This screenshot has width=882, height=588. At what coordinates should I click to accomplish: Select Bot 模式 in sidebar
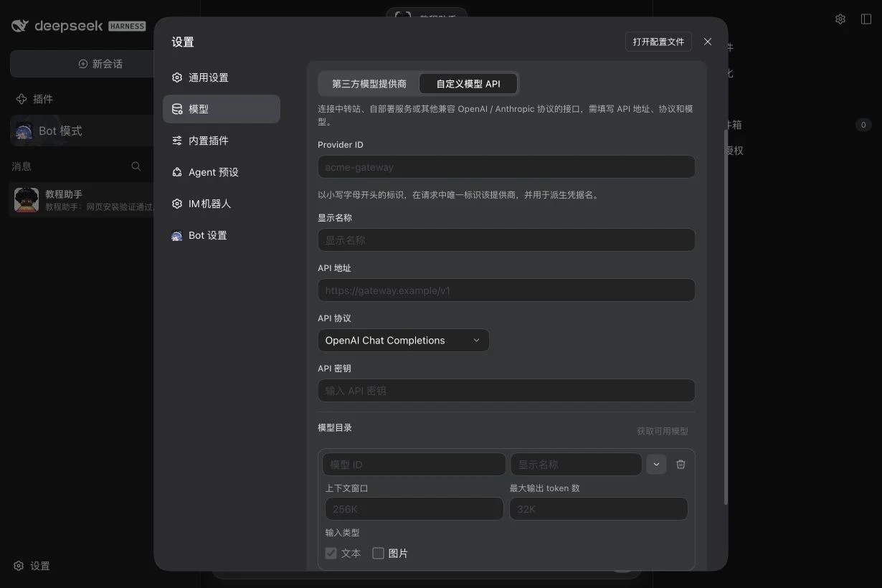82,131
